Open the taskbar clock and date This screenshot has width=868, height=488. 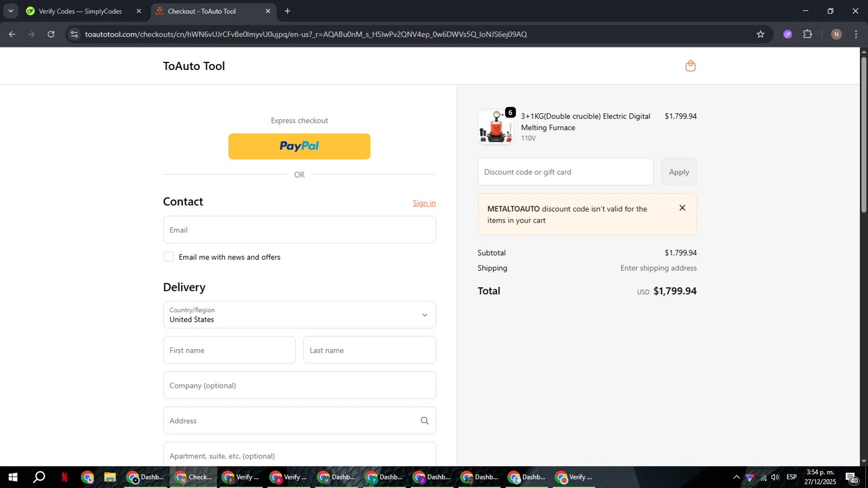pos(820,477)
